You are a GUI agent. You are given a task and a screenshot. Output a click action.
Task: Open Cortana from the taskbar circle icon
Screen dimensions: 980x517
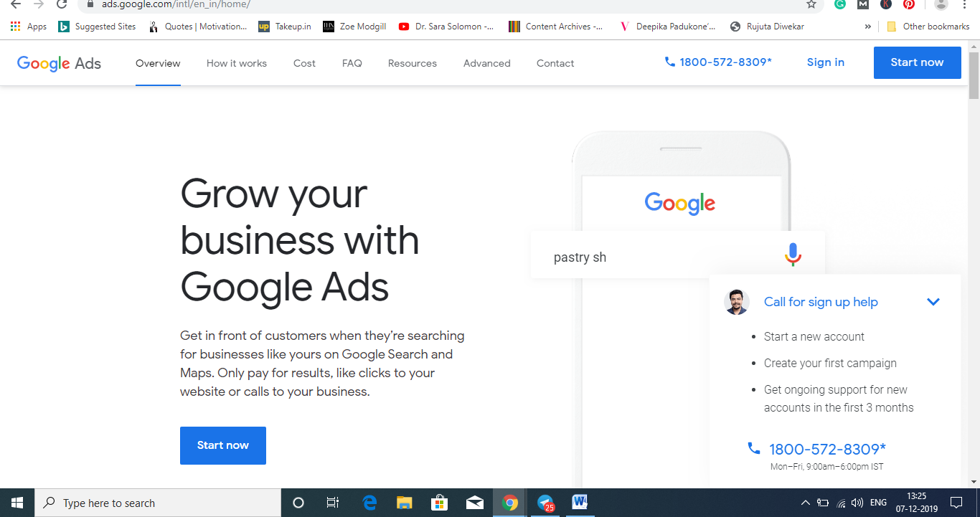298,503
